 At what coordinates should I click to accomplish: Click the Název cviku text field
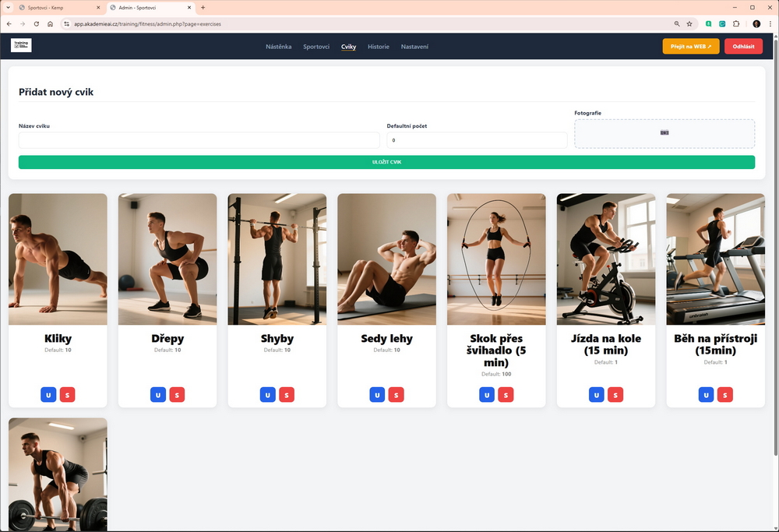pyautogui.click(x=199, y=140)
